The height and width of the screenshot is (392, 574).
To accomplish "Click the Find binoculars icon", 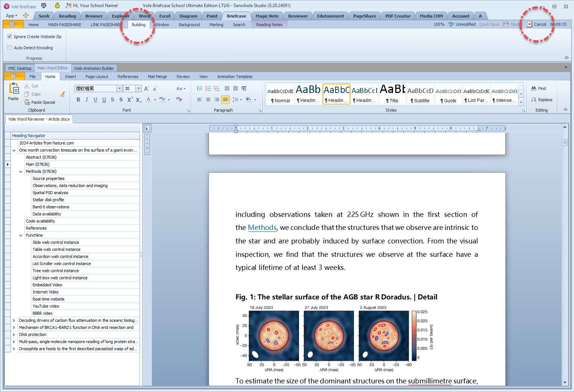I will coord(534,88).
